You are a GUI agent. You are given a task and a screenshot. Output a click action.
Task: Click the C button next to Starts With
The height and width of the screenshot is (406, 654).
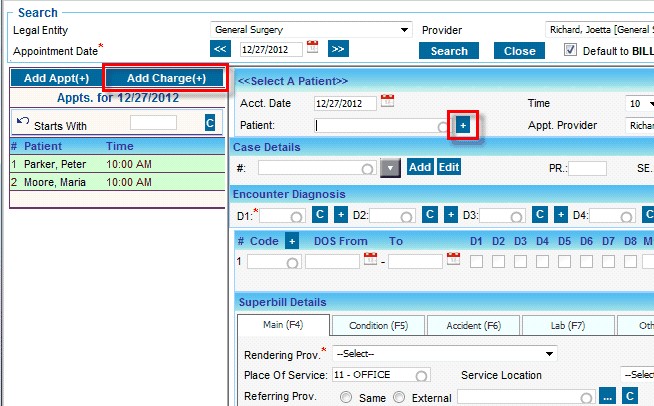point(210,122)
